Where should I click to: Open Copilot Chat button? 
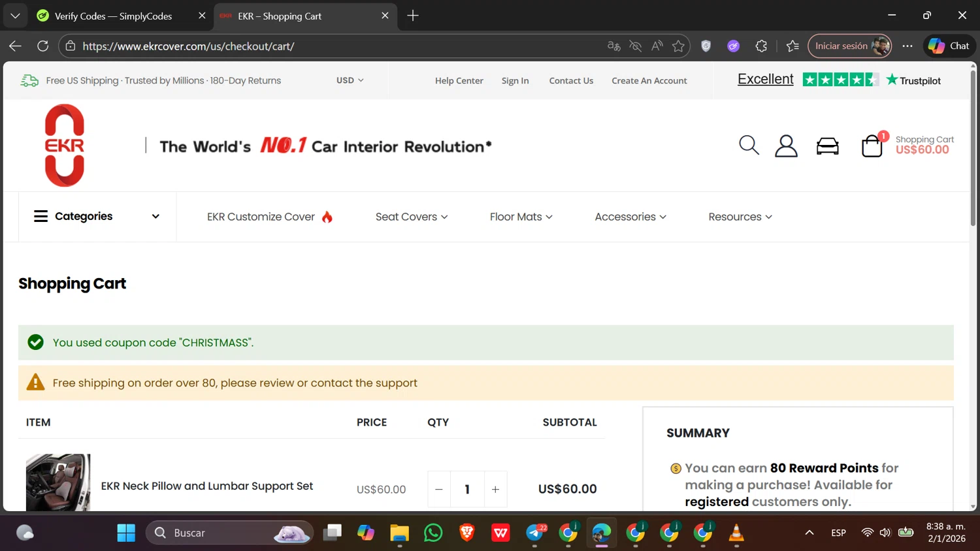(949, 46)
